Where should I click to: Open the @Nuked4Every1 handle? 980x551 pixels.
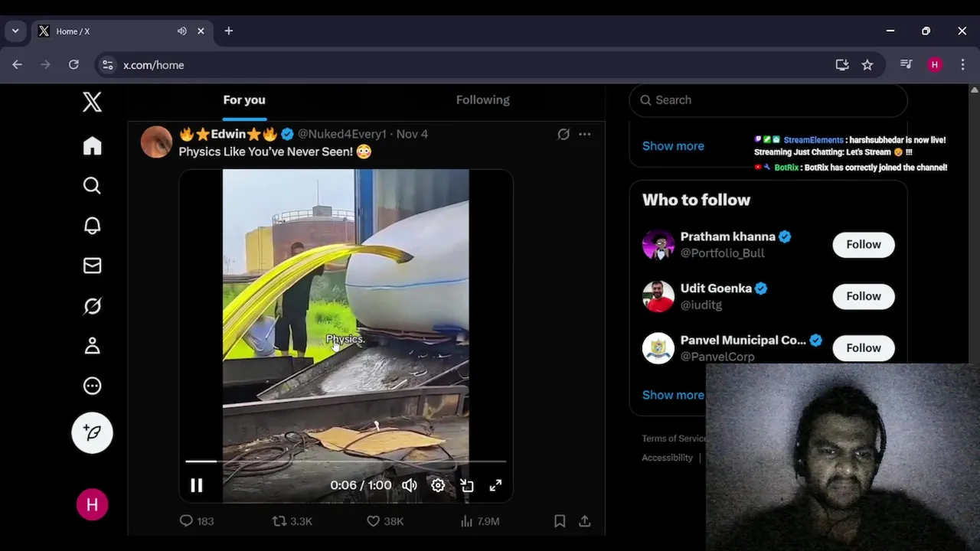point(341,134)
